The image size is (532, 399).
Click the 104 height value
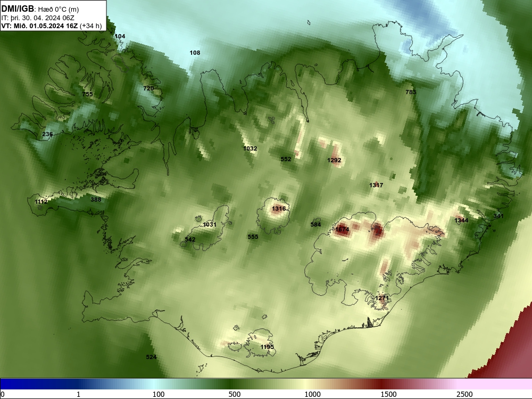click(x=120, y=36)
